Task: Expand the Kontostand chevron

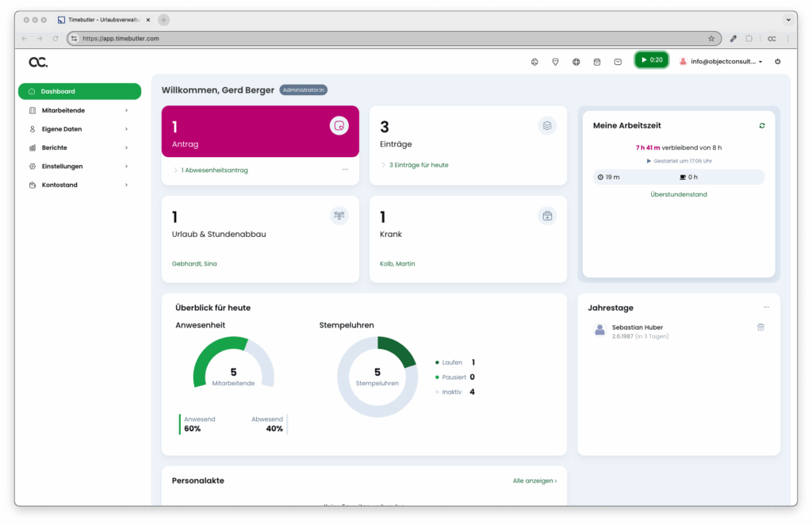Action: (x=126, y=185)
